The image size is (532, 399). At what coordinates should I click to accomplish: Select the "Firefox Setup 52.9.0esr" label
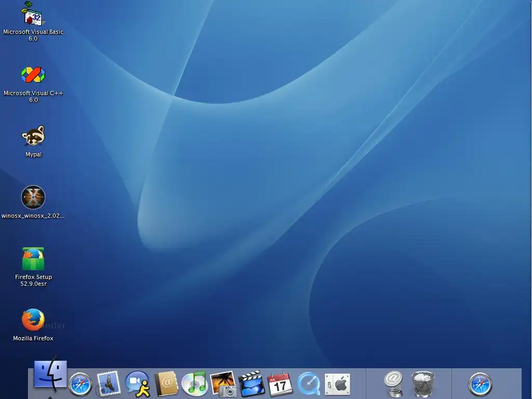(33, 280)
